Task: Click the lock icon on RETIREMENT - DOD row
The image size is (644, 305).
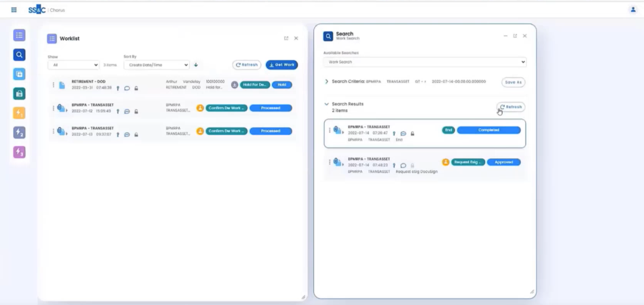Action: click(136, 88)
